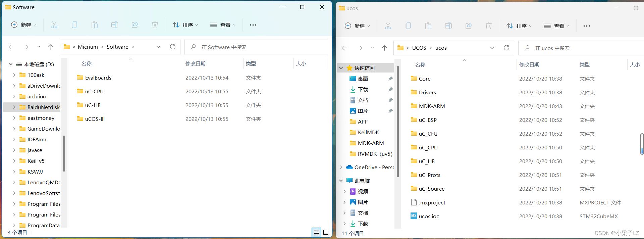Open 排序 menu in Software window
The width and height of the screenshot is (644, 239).
pyautogui.click(x=185, y=25)
